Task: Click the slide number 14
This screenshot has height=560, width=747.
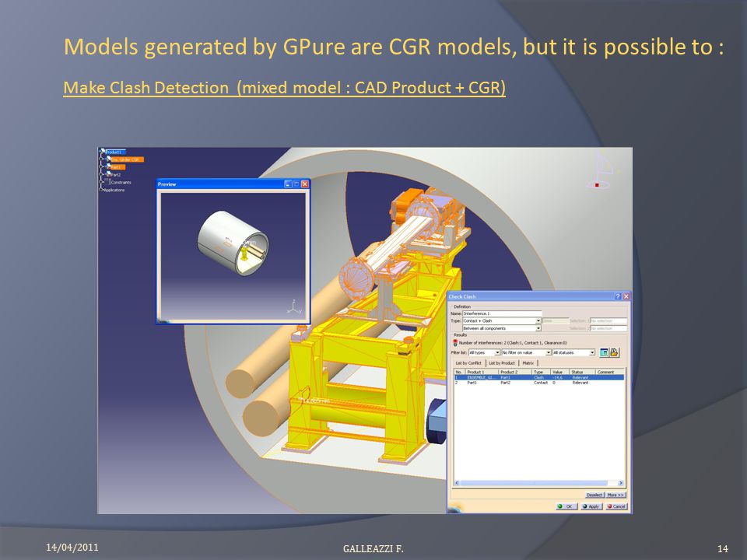Action: (x=723, y=549)
